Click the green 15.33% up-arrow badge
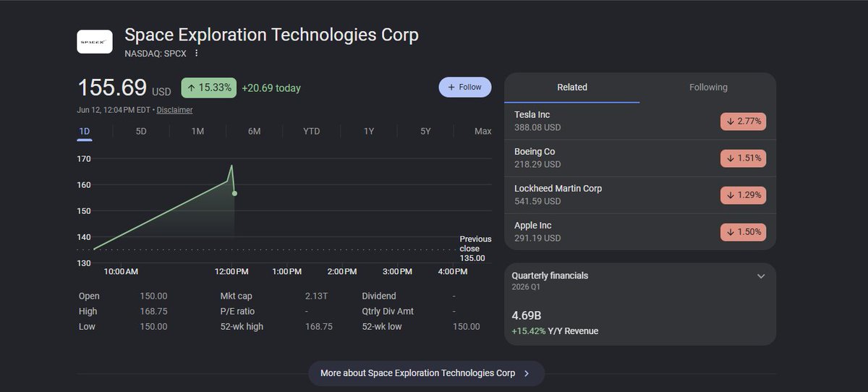868x392 pixels. pyautogui.click(x=208, y=88)
